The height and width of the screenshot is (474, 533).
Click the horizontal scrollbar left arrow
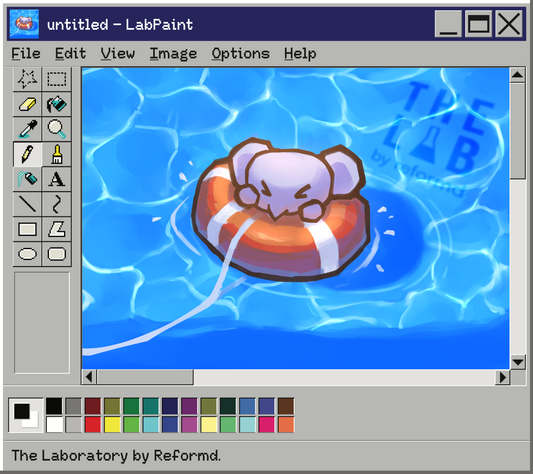point(89,377)
